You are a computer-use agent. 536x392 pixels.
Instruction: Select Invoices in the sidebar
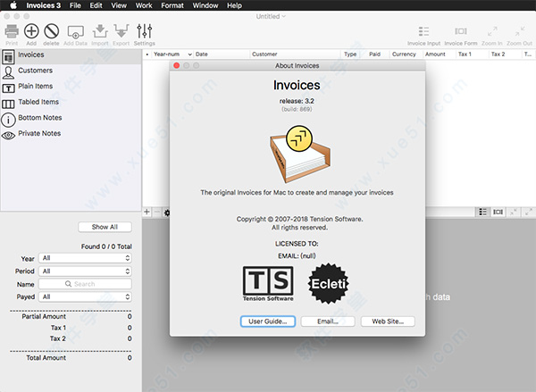click(71, 56)
